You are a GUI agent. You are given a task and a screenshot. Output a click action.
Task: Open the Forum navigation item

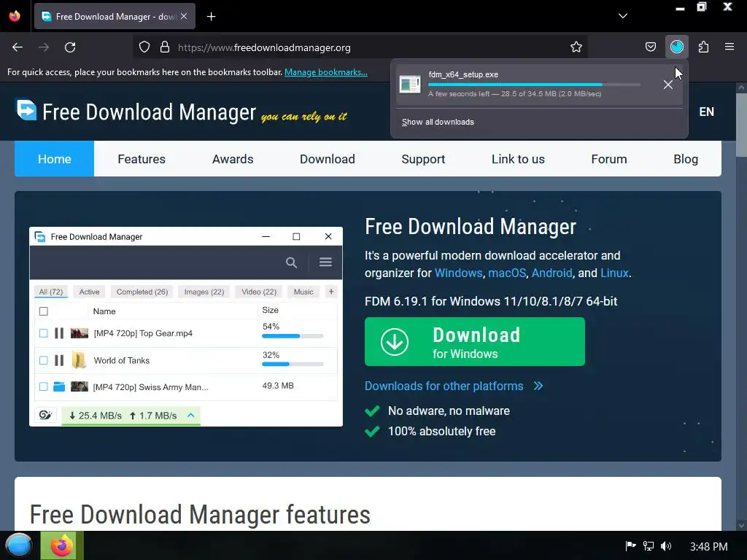click(x=609, y=159)
